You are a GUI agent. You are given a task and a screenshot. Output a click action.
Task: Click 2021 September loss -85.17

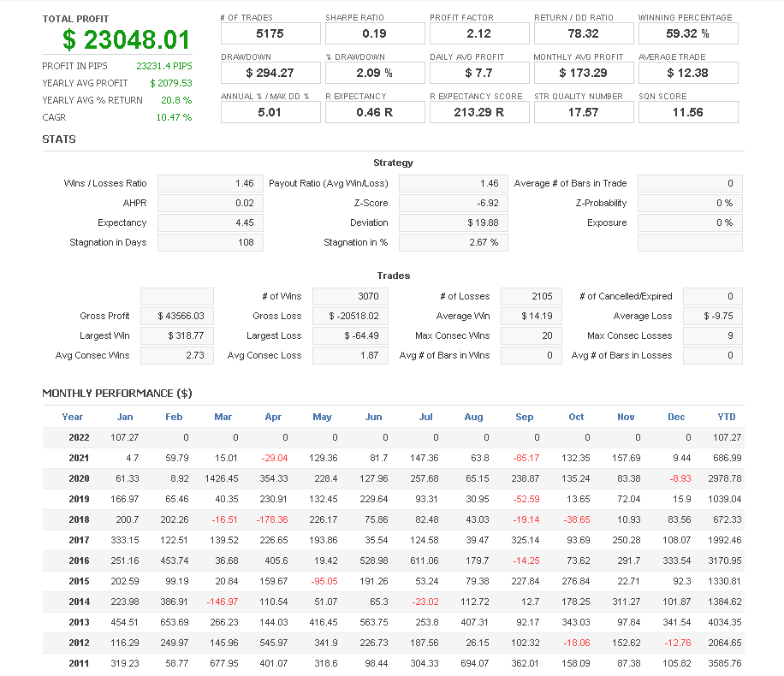point(526,458)
